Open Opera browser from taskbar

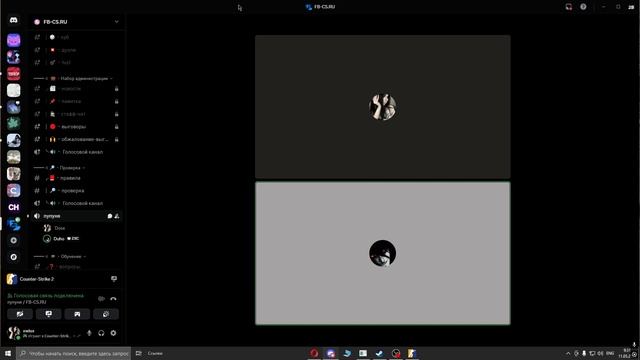coord(314,353)
